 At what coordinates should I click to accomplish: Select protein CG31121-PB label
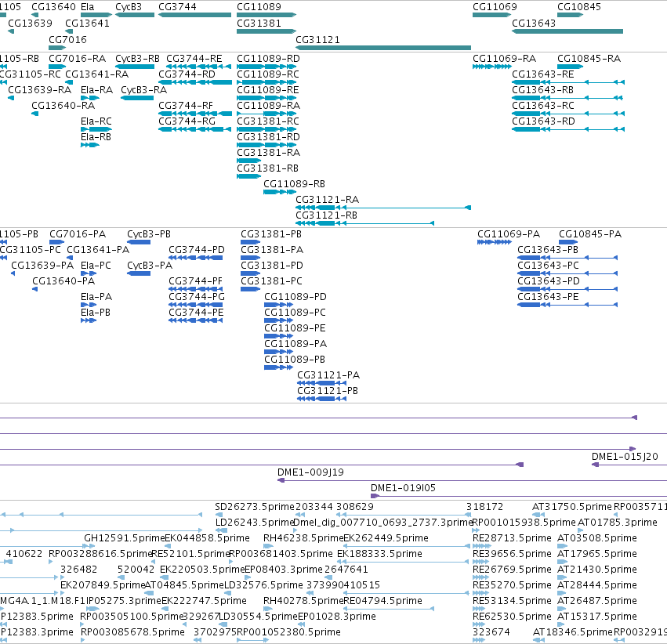click(x=328, y=391)
